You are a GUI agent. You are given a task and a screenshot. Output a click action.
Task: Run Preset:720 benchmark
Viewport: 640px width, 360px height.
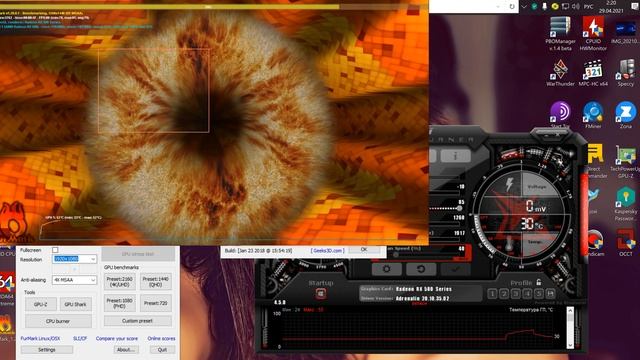coord(156,303)
